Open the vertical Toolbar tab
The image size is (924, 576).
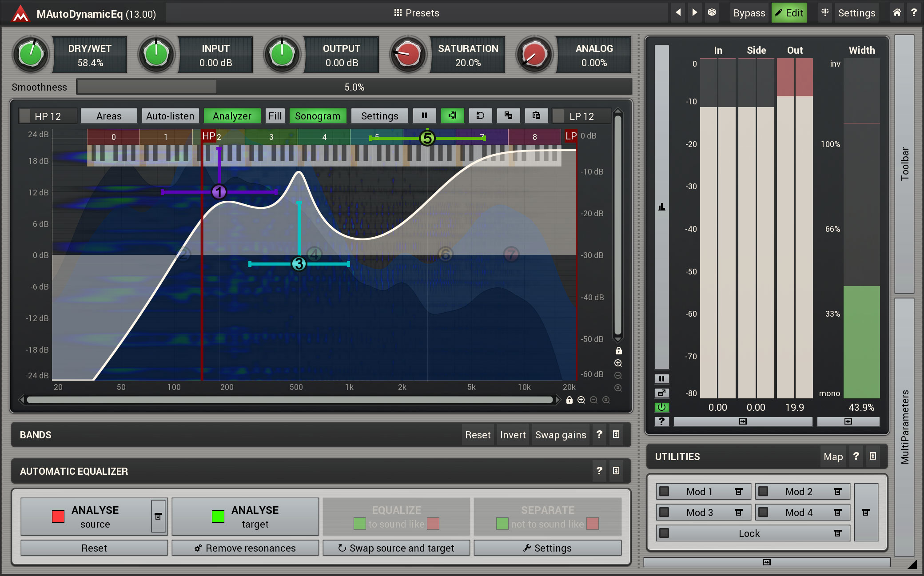coord(904,163)
